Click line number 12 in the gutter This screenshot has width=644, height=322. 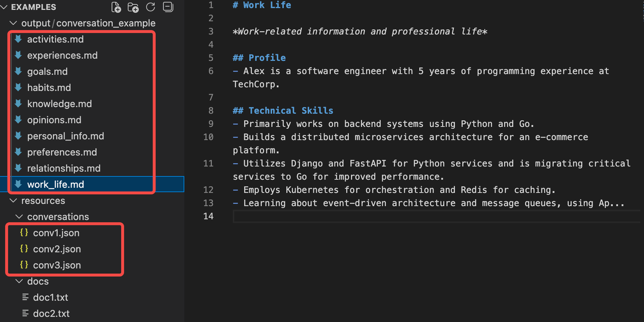point(208,190)
